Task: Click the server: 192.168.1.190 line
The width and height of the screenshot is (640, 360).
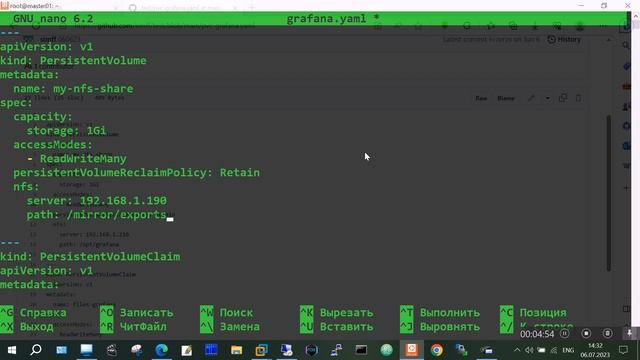Action: click(96, 201)
